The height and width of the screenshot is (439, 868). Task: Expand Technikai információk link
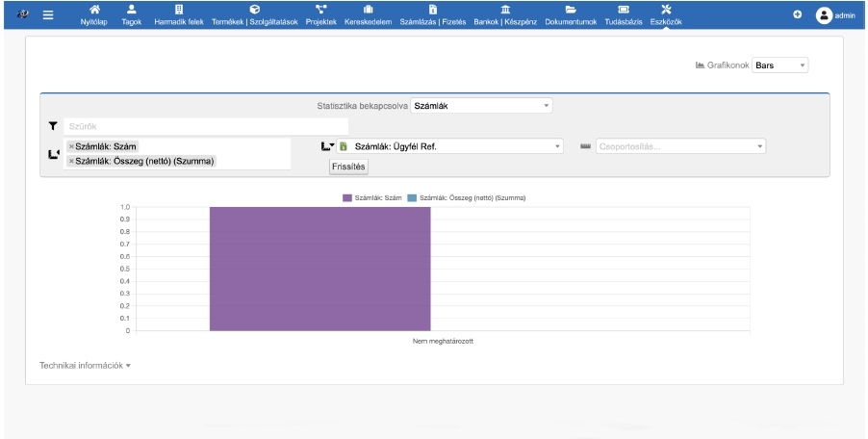[85, 366]
